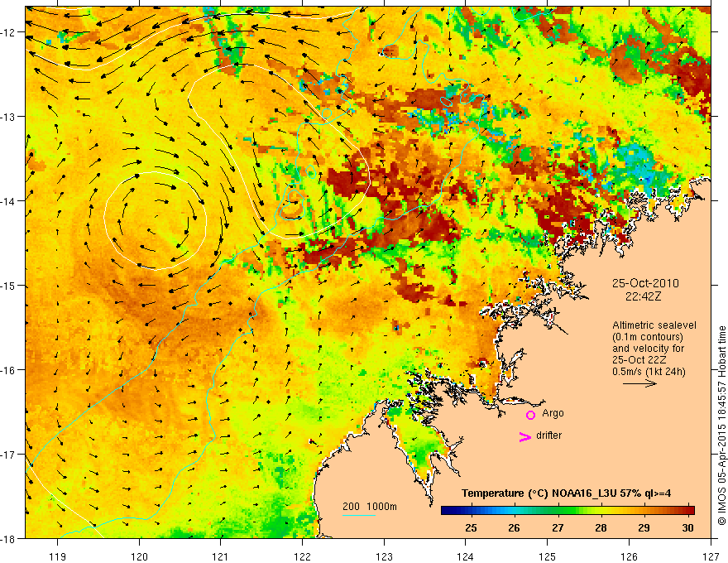Click the IMOS copyright timestamp text
This screenshot has height=563, width=728.
[721, 426]
